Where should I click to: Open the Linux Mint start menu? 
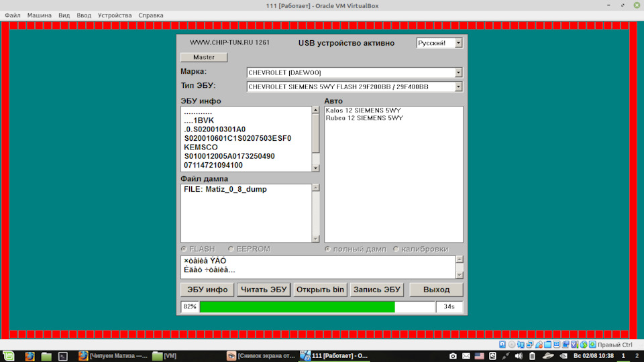coord(8,356)
